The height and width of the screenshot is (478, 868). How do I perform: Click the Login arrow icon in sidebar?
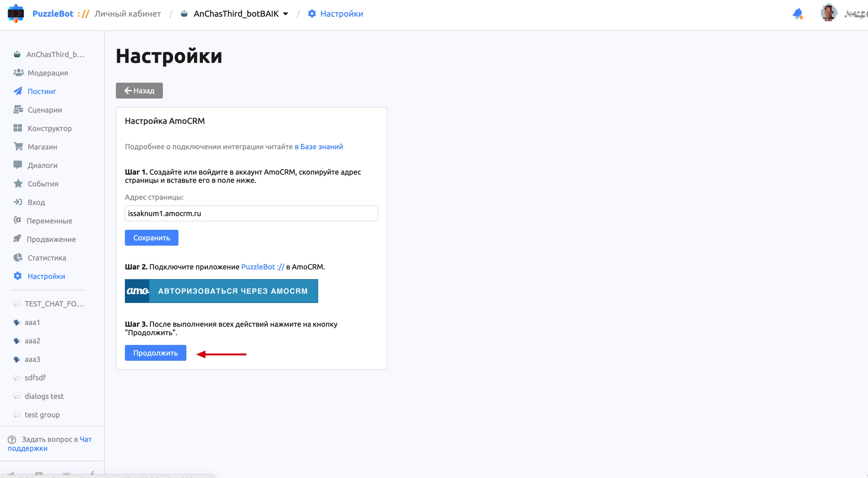click(18, 202)
